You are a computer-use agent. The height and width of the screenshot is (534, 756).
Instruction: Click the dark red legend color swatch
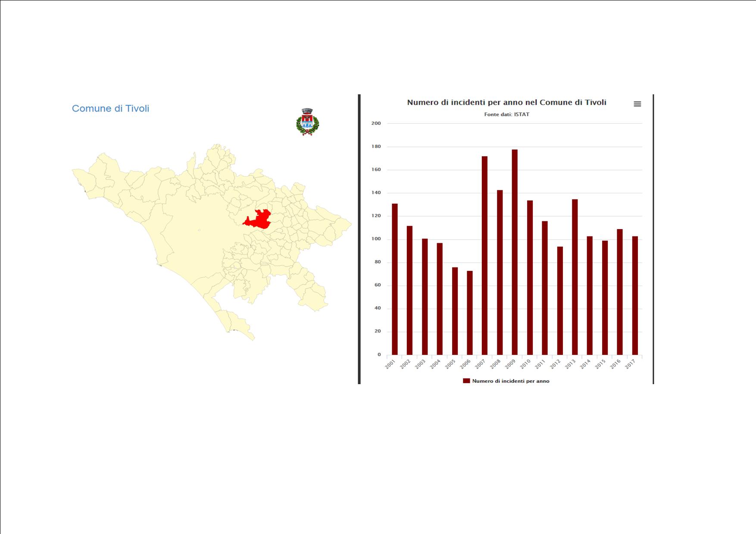pos(466,381)
